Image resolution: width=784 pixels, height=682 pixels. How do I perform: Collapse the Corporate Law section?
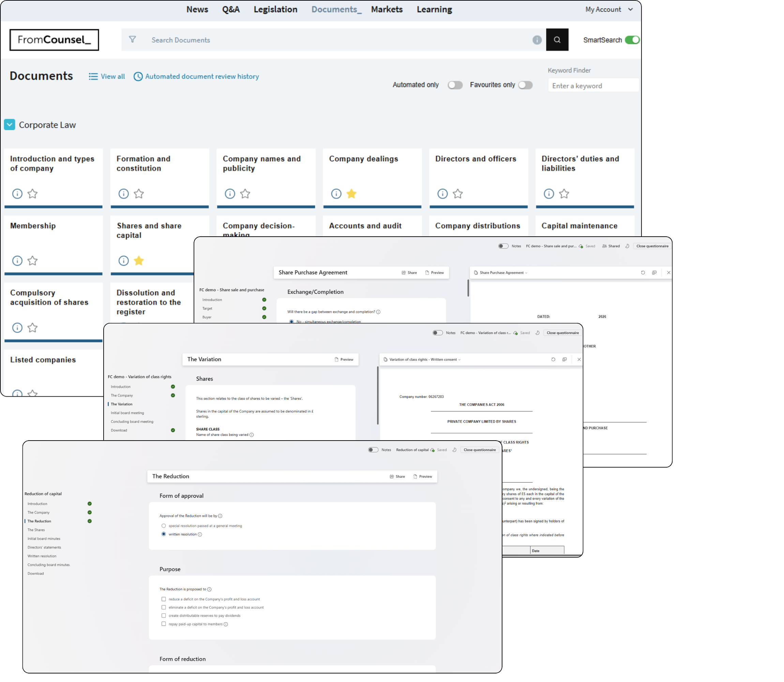click(x=10, y=124)
